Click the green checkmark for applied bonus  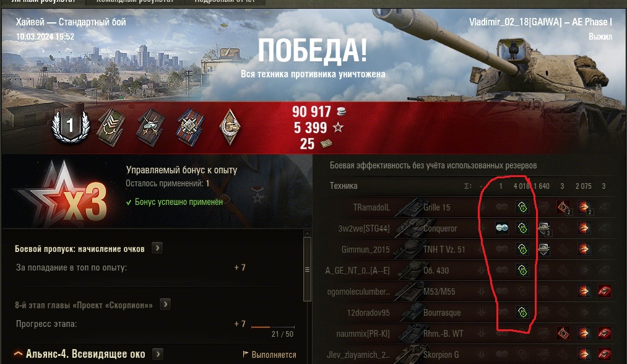point(129,202)
